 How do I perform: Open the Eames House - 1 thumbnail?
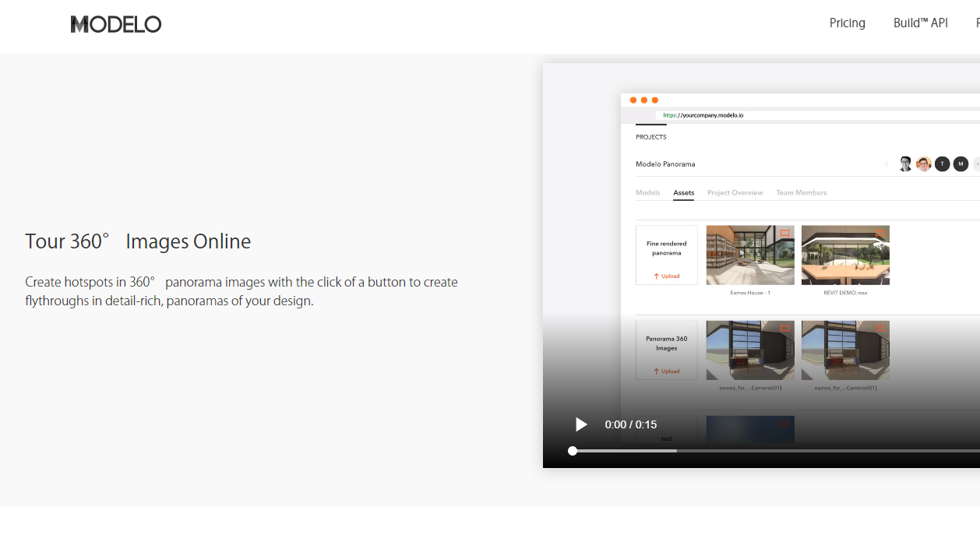coord(750,255)
